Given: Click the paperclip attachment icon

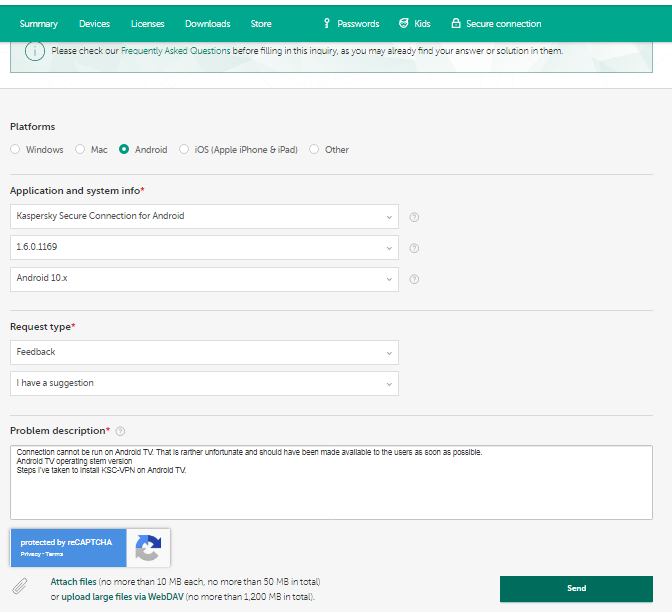Looking at the screenshot, I should coord(20,586).
